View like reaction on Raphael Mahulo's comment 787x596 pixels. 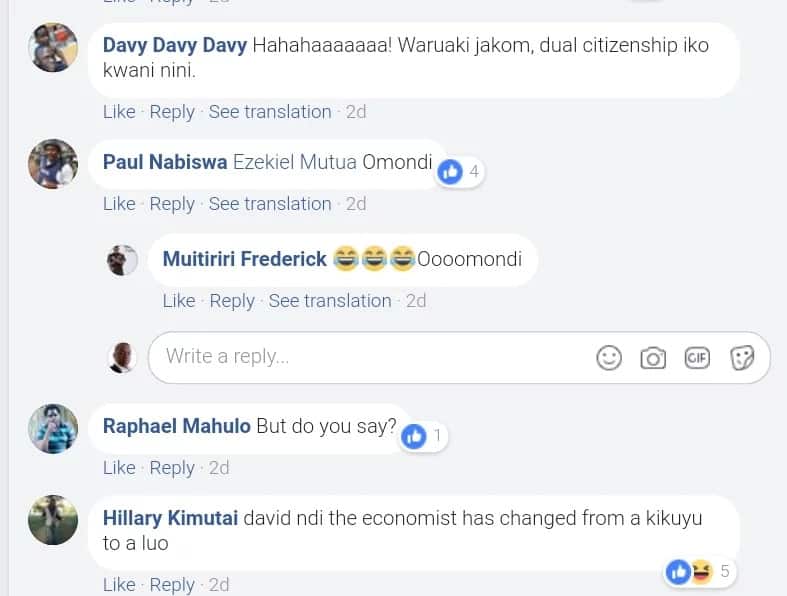(424, 436)
